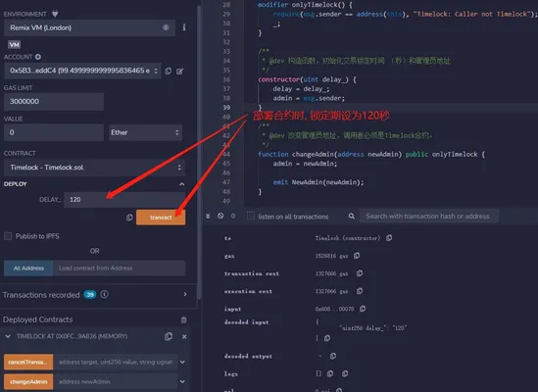Viewport: 538px width, 392px height.
Task: Focus the transaction hash search field
Action: click(429, 217)
